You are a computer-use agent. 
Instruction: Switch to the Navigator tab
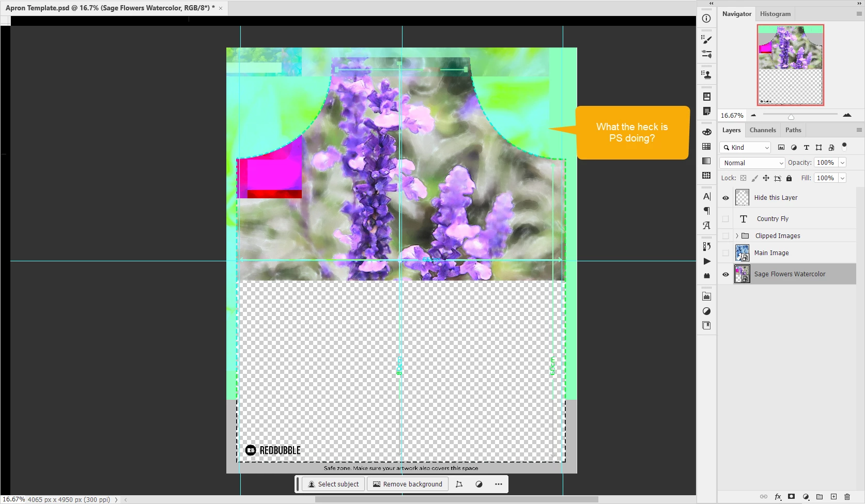[737, 14]
